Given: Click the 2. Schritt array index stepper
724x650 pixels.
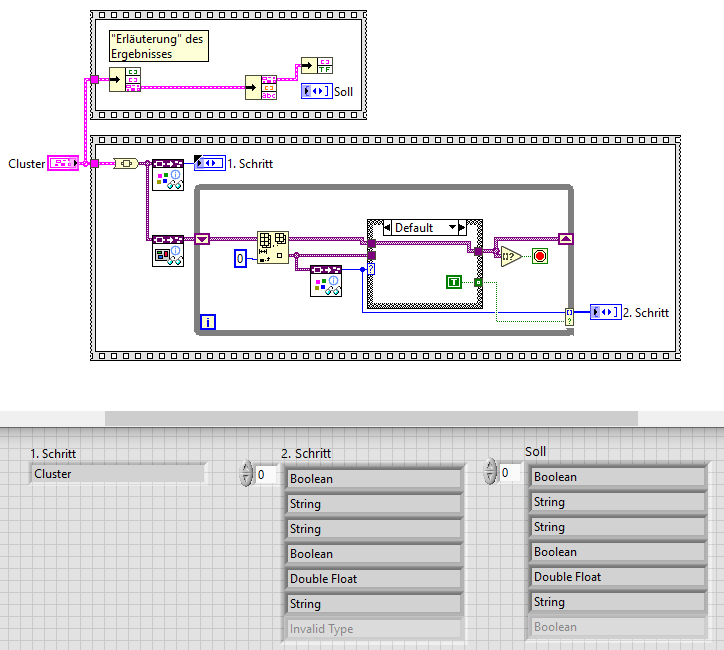Looking at the screenshot, I should point(247,473).
